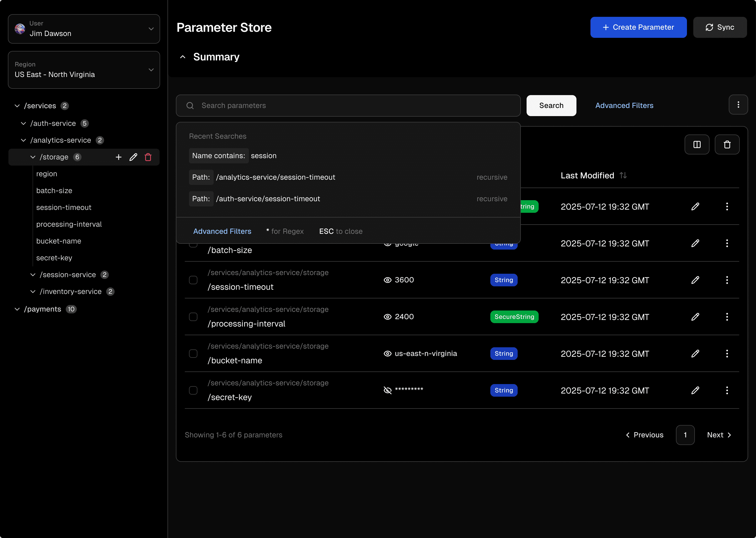The height and width of the screenshot is (538, 756).
Task: Collapse the Summary section chevron
Action: coord(183,57)
